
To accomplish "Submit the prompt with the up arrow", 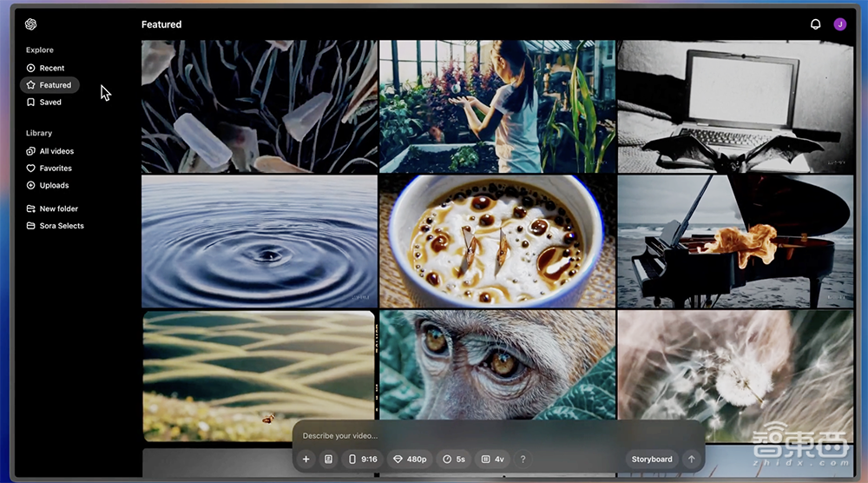I will 691,459.
